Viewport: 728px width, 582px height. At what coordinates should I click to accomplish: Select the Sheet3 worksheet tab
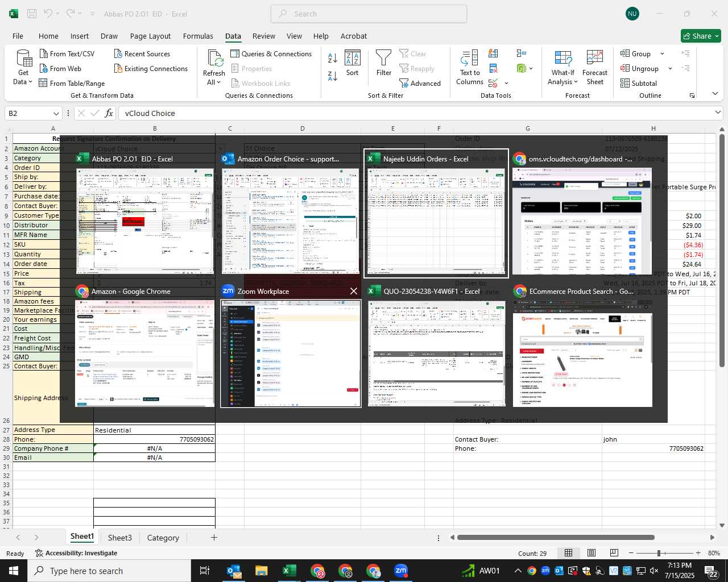(119, 538)
